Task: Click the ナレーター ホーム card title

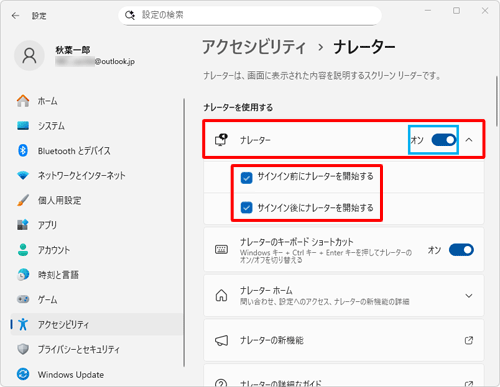Action: point(266,291)
